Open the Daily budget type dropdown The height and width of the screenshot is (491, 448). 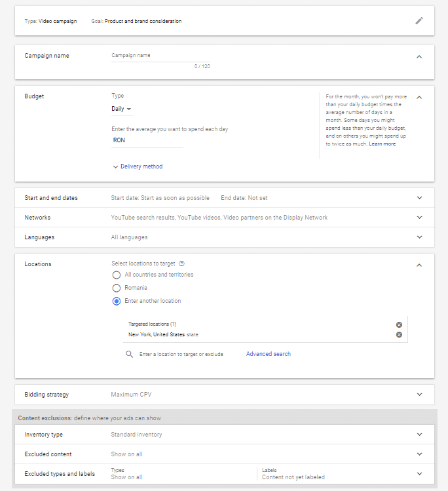pyautogui.click(x=122, y=109)
